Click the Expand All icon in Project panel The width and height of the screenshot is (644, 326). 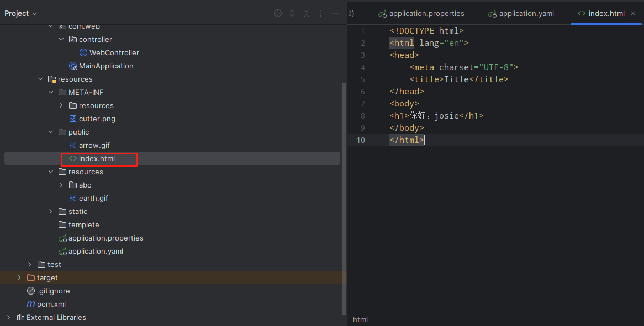292,14
